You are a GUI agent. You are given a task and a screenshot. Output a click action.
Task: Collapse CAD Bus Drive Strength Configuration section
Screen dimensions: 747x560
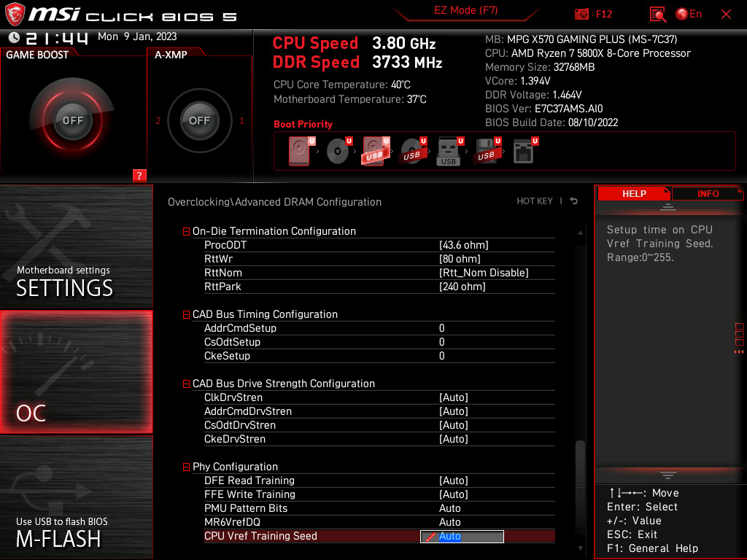point(186,384)
